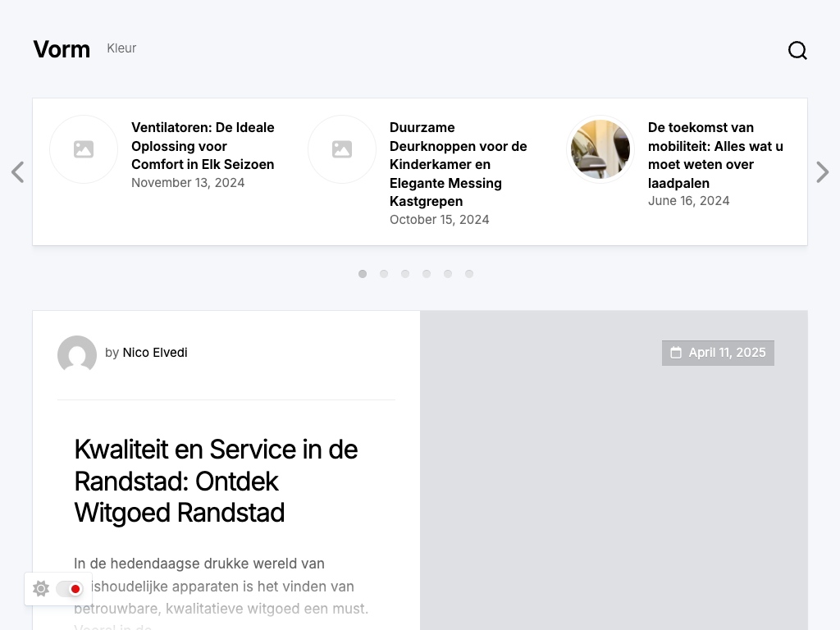Click the April 11, 2025 date badge

tap(718, 353)
